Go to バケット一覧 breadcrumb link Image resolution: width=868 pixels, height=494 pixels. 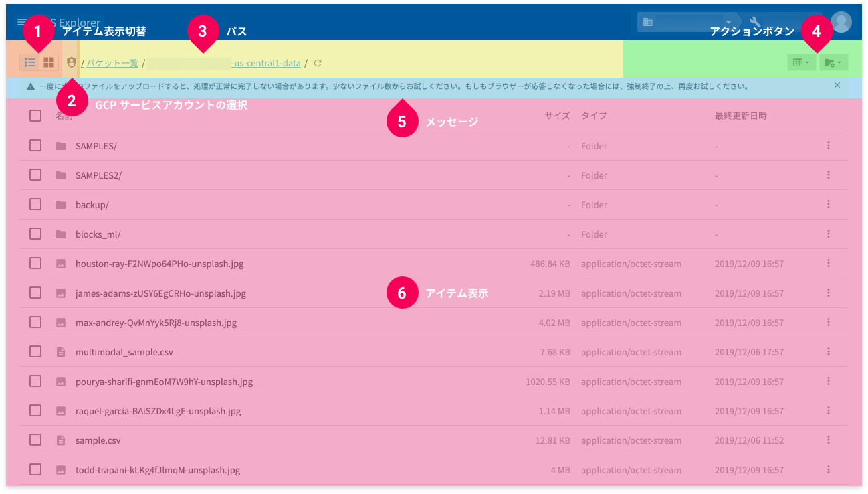[x=112, y=63]
